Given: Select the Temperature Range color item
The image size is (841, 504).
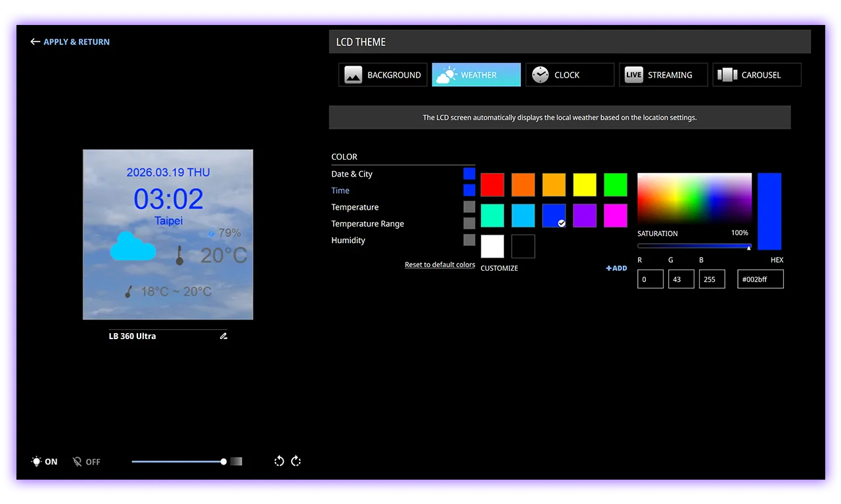Looking at the screenshot, I should coord(367,223).
